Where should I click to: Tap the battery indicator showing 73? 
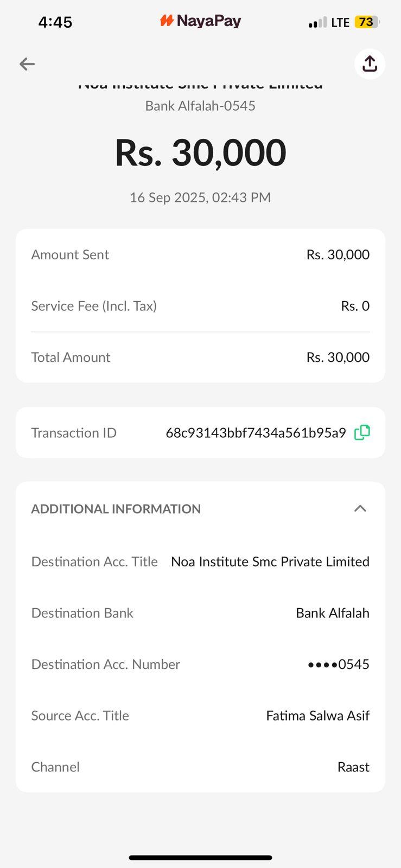[x=367, y=22]
